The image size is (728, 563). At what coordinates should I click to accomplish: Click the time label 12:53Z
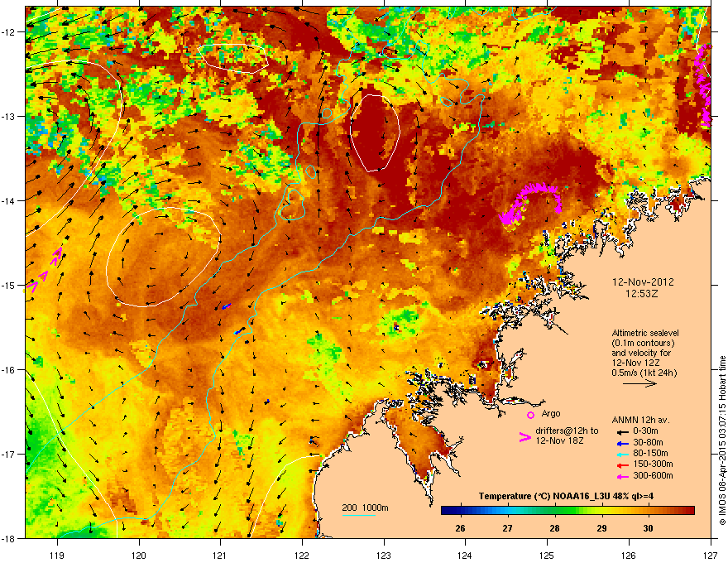pos(642,294)
